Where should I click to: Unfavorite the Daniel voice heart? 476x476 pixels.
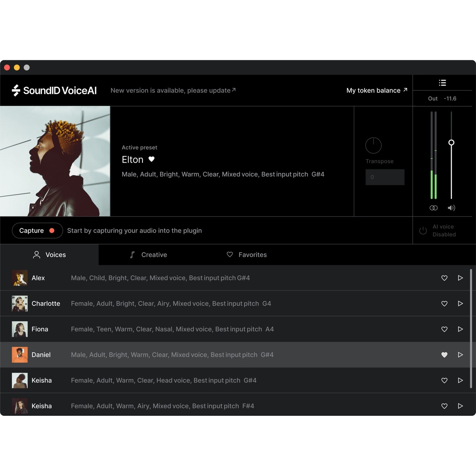(x=444, y=355)
